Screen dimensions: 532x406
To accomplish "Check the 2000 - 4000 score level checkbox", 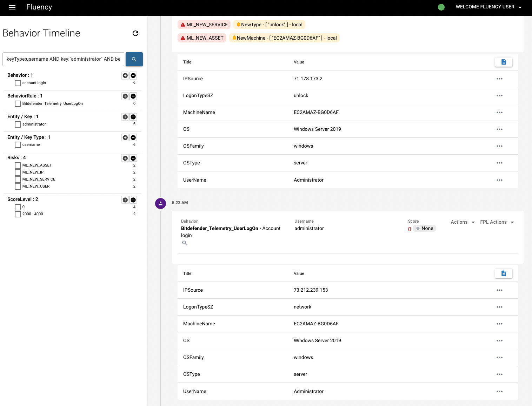I will [x=18, y=214].
